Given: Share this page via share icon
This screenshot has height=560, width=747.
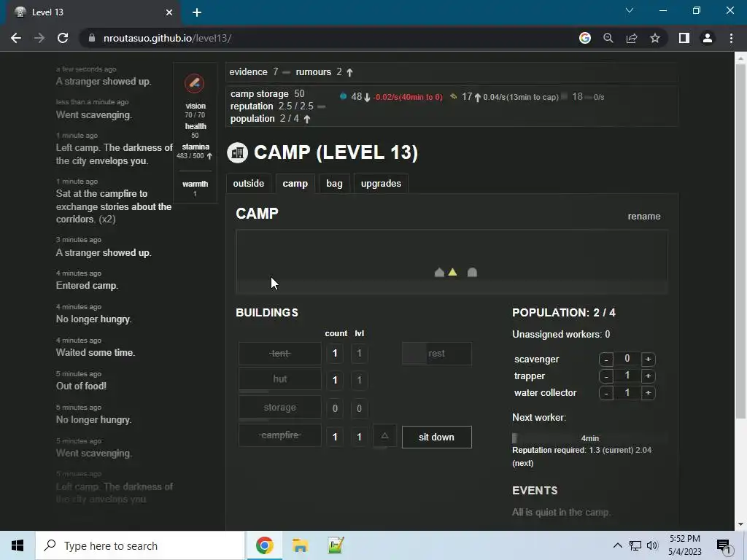Looking at the screenshot, I should 632,38.
